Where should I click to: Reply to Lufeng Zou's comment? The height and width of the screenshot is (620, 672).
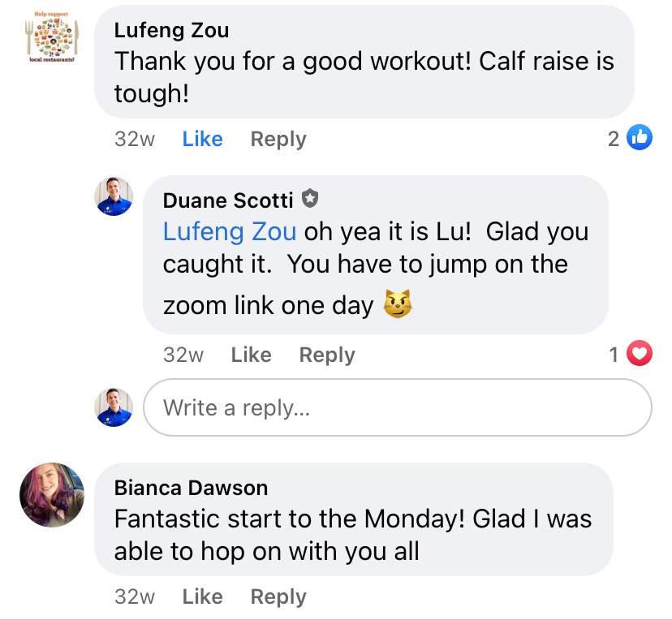[278, 139]
